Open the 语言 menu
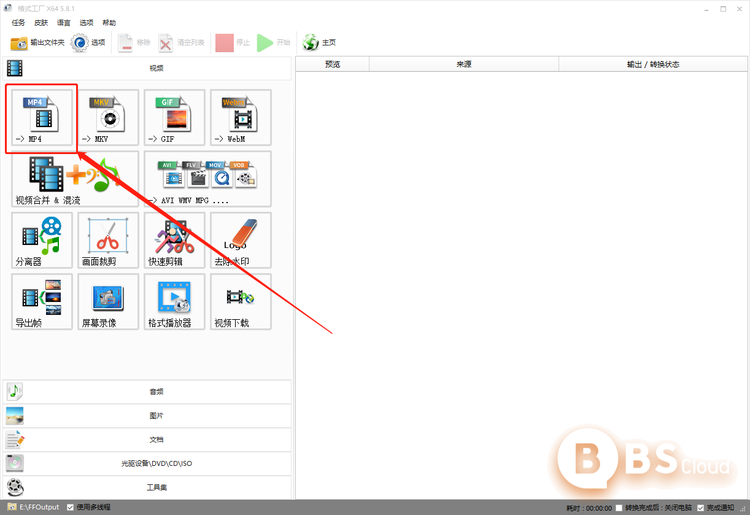 coord(64,22)
